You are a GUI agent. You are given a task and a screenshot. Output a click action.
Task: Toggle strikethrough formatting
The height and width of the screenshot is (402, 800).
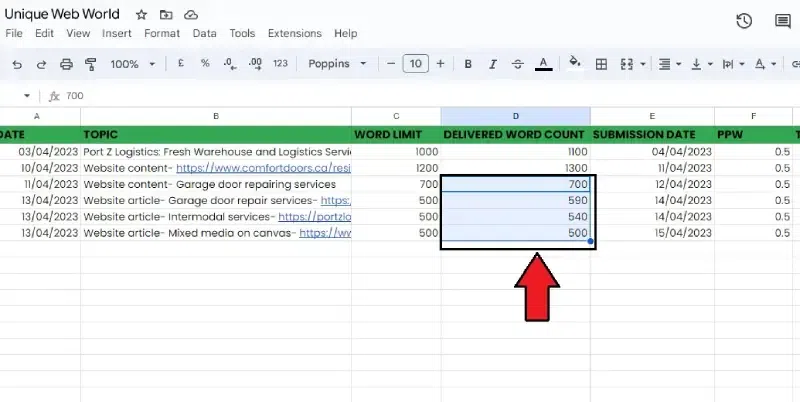point(517,64)
